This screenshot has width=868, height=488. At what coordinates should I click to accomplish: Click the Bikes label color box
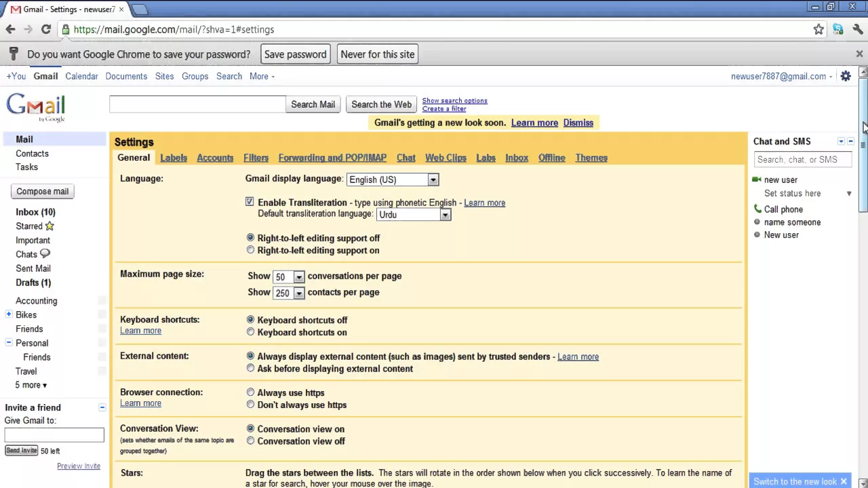102,314
